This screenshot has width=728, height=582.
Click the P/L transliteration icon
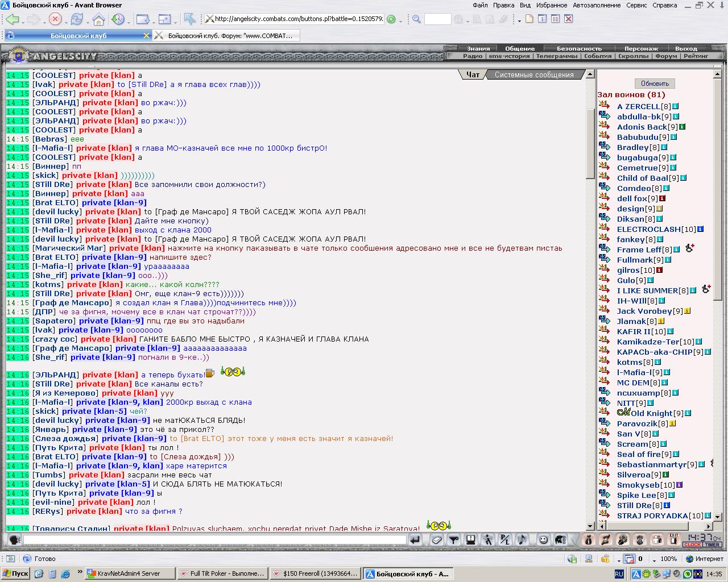tap(505, 540)
